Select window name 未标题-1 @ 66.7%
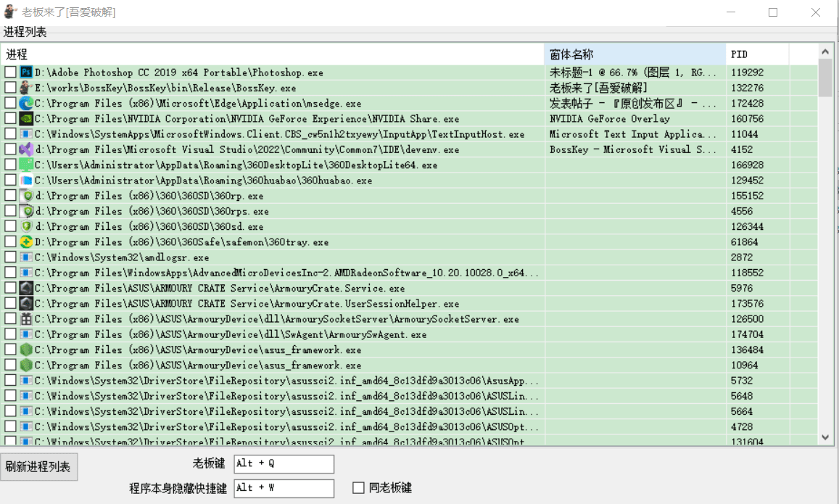 632,73
